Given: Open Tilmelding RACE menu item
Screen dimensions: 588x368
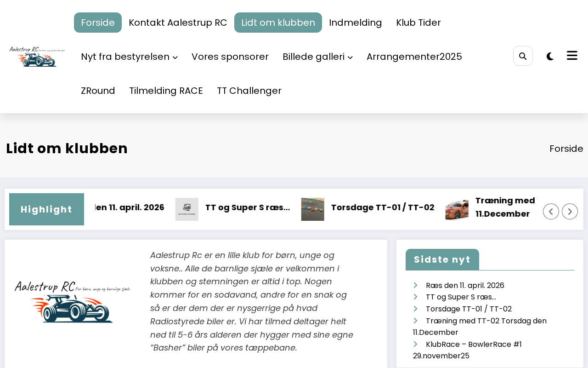Looking at the screenshot, I should click(166, 91).
